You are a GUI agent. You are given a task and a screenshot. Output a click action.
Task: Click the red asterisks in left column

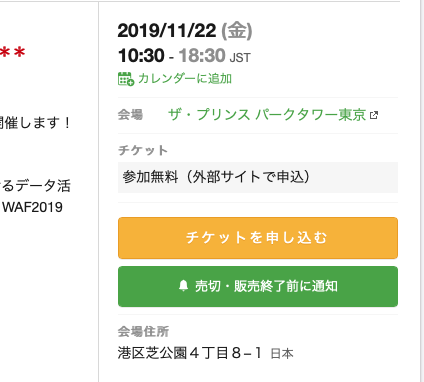point(13,53)
